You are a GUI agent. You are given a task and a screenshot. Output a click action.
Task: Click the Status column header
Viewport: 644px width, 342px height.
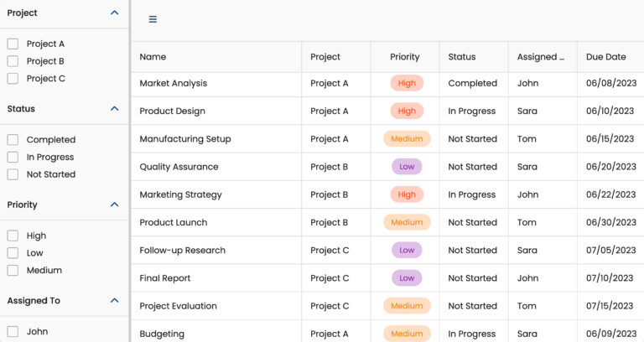(461, 57)
